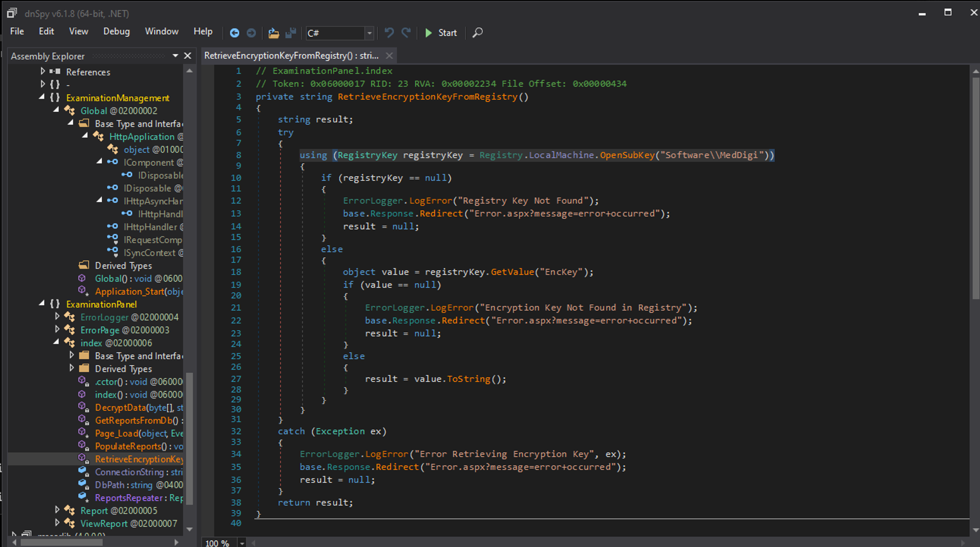Open the Debug menu

(x=116, y=31)
